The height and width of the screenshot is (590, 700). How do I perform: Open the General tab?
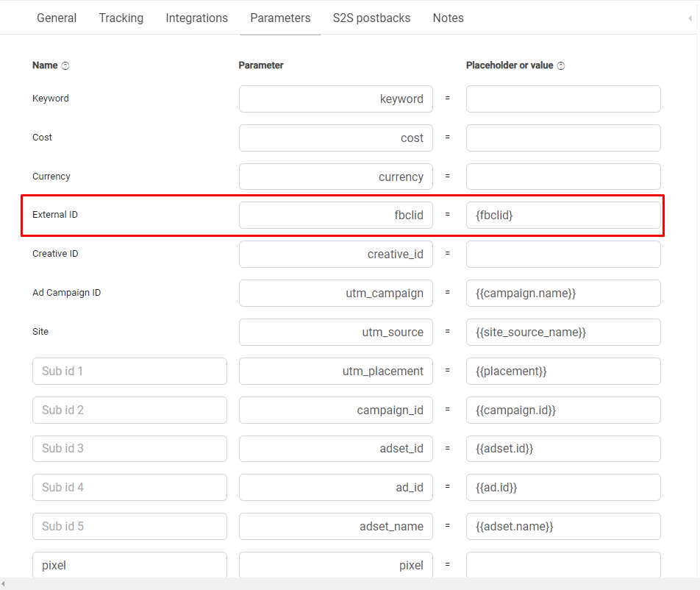pyautogui.click(x=57, y=18)
